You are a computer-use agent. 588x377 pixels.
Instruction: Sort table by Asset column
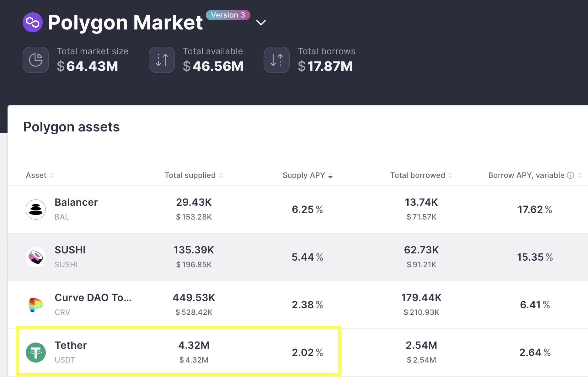click(x=40, y=175)
